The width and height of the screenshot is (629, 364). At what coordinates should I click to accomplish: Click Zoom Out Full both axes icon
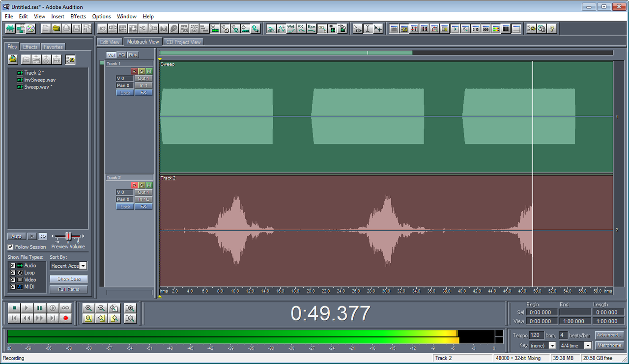click(114, 308)
